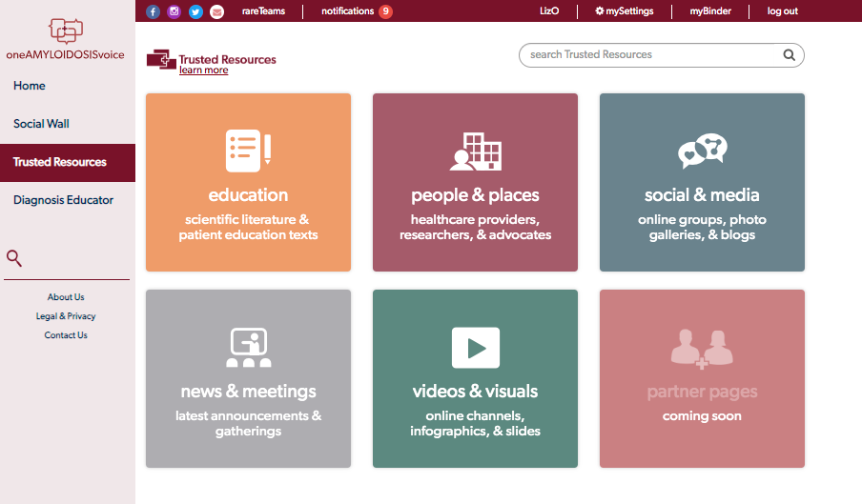Screen dimensions: 862x504
Task: Click the 'coming soon' text
Action: coord(702,416)
